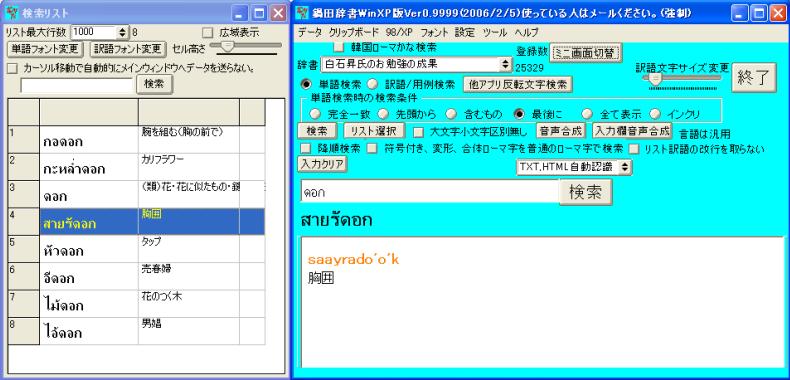Select the 完全一致 radio button
790x380 pixels.
(x=314, y=114)
